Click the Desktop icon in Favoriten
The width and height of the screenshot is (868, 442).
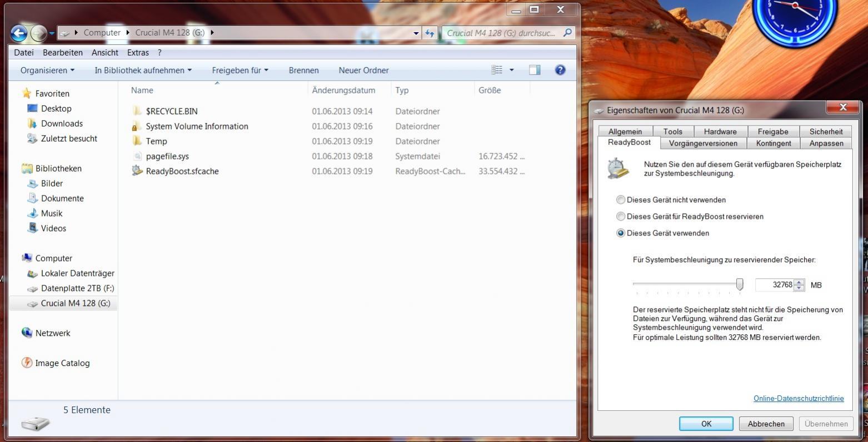[32, 108]
